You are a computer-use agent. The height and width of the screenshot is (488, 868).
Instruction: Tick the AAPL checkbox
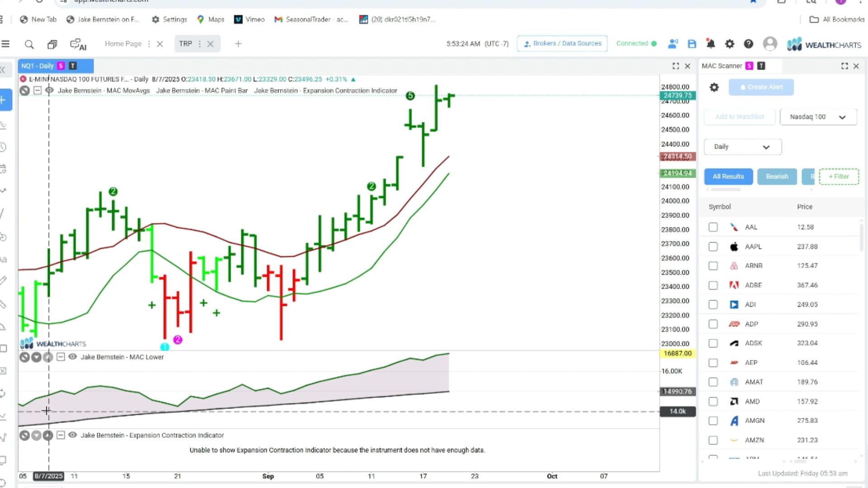(x=713, y=247)
